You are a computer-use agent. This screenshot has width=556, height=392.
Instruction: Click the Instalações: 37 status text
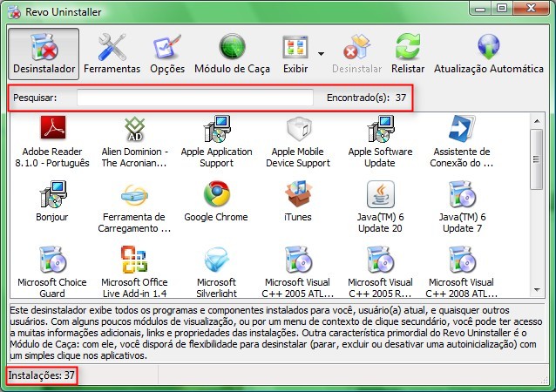click(x=42, y=375)
